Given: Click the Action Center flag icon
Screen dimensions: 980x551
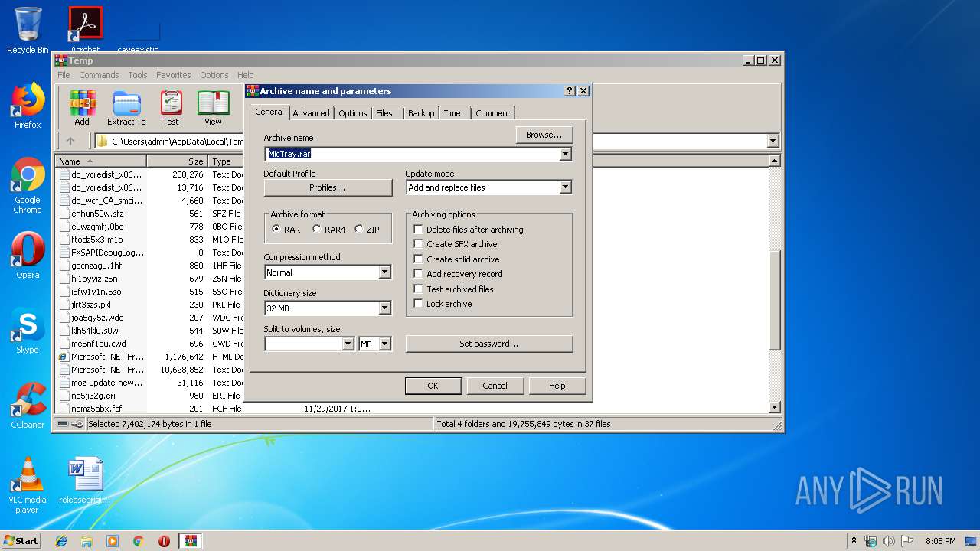Looking at the screenshot, I should 907,541.
